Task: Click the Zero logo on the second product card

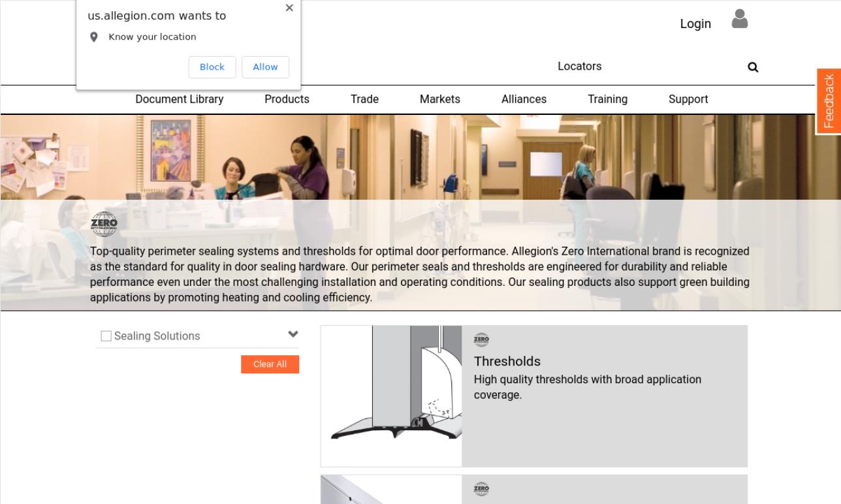Action: [481, 489]
